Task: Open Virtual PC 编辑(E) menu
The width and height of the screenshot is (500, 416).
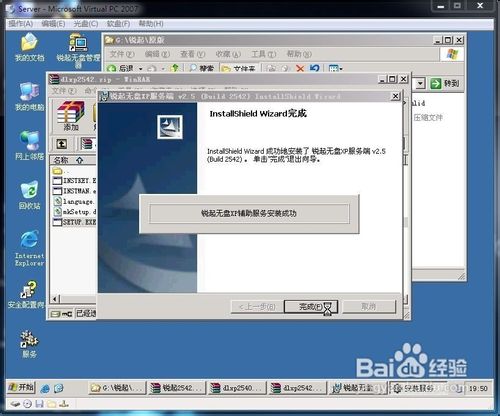Action: click(53, 24)
